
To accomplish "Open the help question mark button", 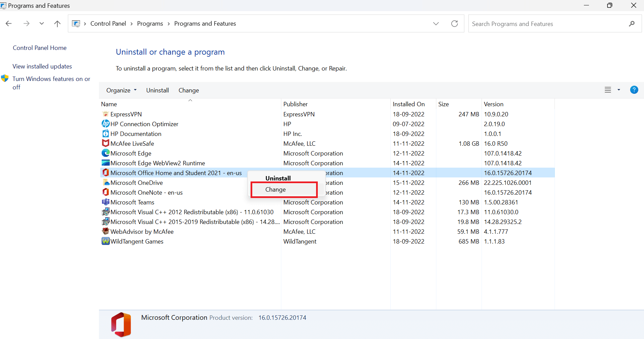I will point(634,90).
